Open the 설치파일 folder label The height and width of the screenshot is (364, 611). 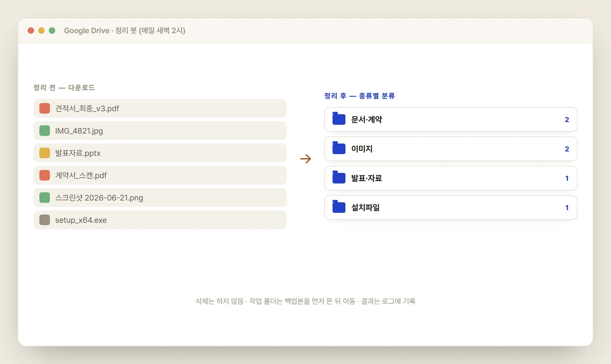pyautogui.click(x=365, y=208)
